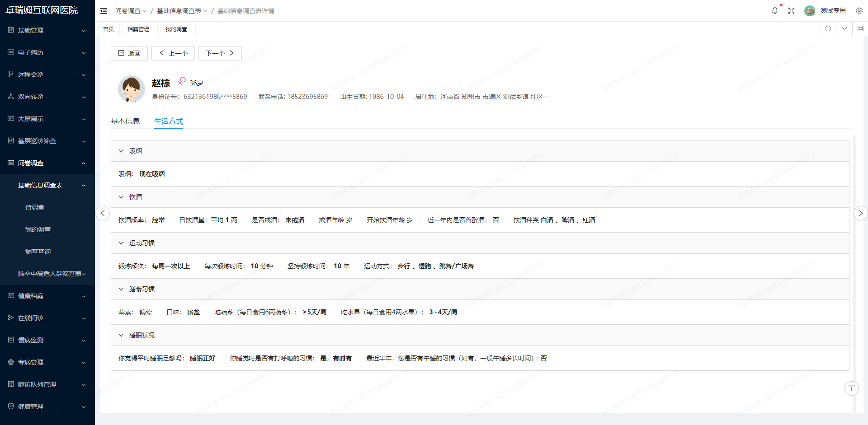Go to previous record with 上一个
868x425 pixels.
coord(173,53)
